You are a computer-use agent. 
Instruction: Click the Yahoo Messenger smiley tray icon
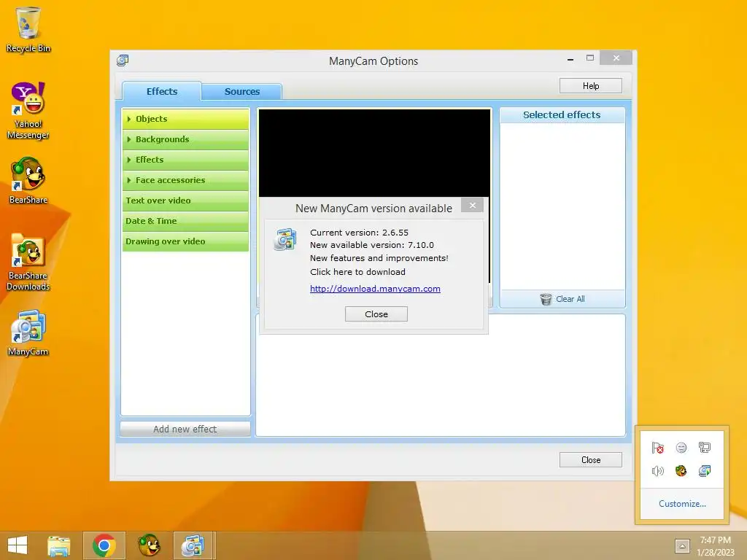[x=681, y=448]
